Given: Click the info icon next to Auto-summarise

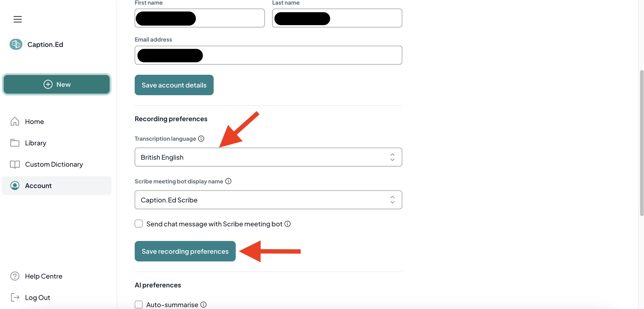Looking at the screenshot, I should [203, 305].
